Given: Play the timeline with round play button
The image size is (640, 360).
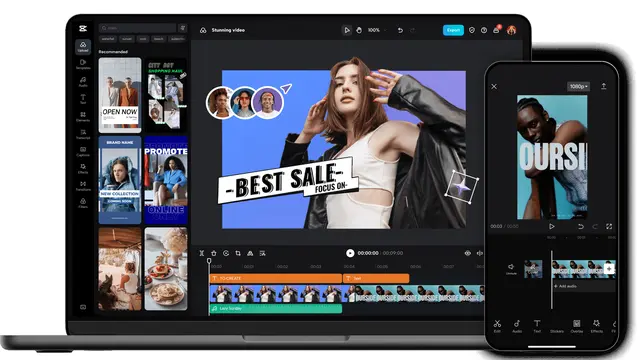Looking at the screenshot, I should (x=350, y=253).
